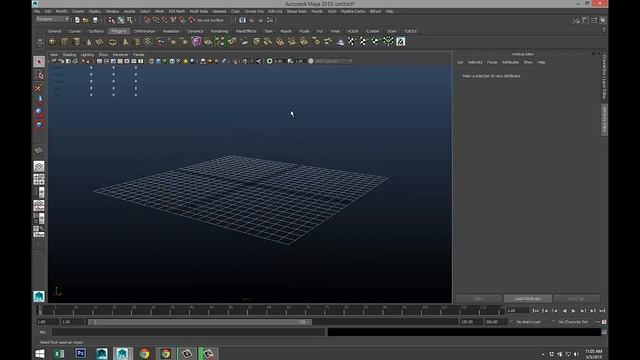The height and width of the screenshot is (360, 640).
Task: Open the Mesh Tools menu
Action: [199, 11]
